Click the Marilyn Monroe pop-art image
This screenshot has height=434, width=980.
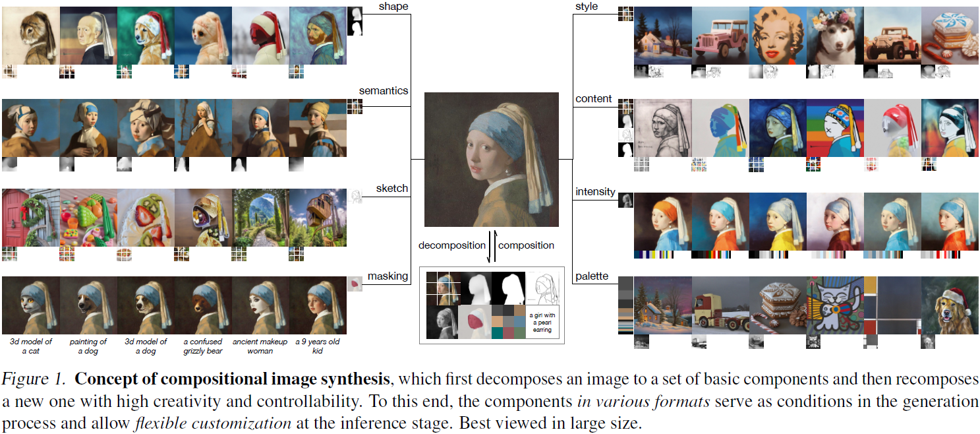(x=778, y=36)
